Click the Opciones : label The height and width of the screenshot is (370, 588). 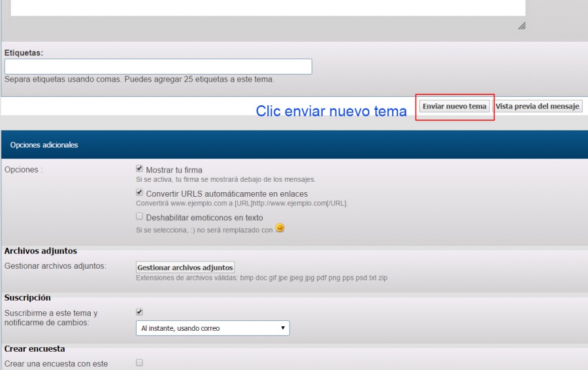(24, 169)
